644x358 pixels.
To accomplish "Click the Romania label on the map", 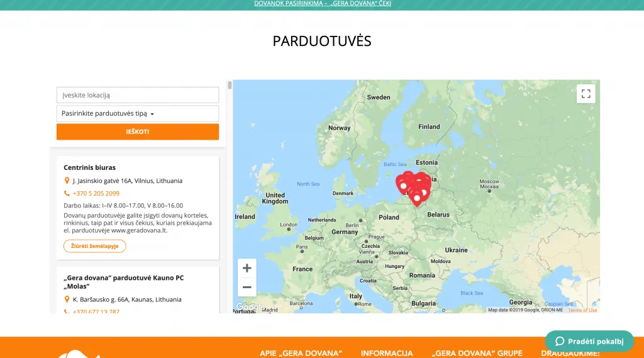I will (x=422, y=276).
